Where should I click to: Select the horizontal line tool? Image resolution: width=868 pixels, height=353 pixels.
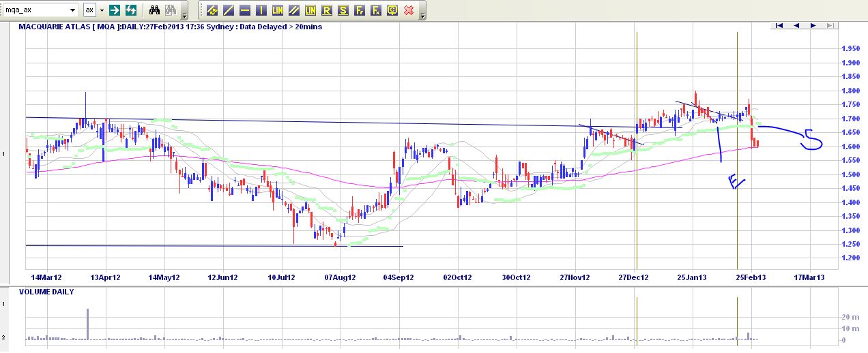pyautogui.click(x=244, y=10)
